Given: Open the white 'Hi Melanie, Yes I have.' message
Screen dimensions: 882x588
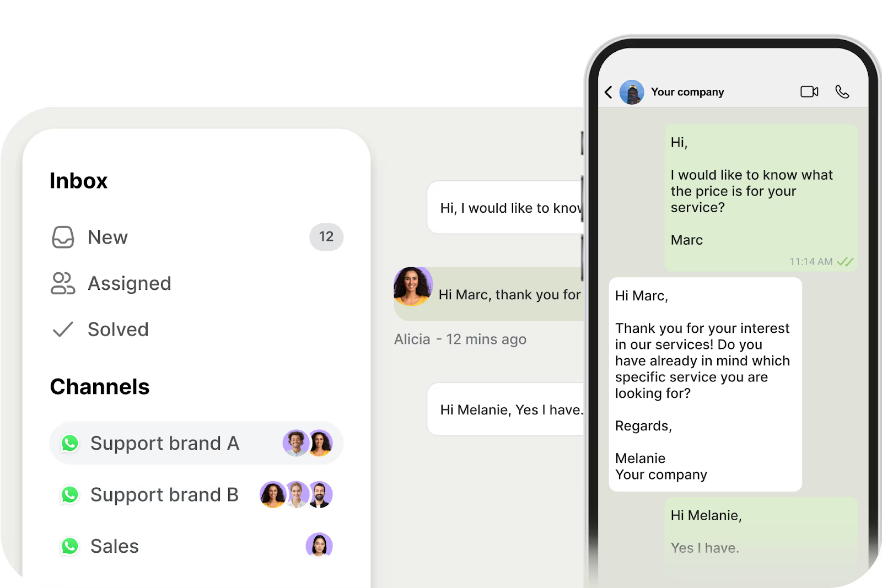Looking at the screenshot, I should point(505,409).
